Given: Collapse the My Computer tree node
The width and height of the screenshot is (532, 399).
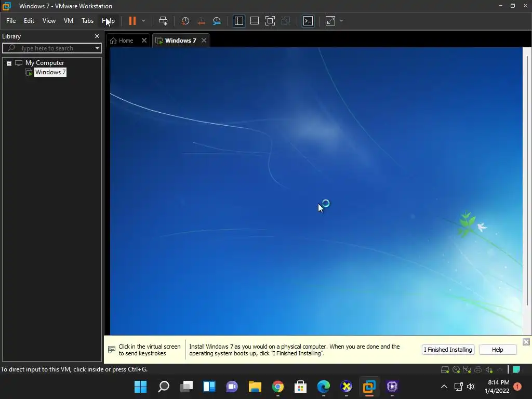Looking at the screenshot, I should 9,63.
